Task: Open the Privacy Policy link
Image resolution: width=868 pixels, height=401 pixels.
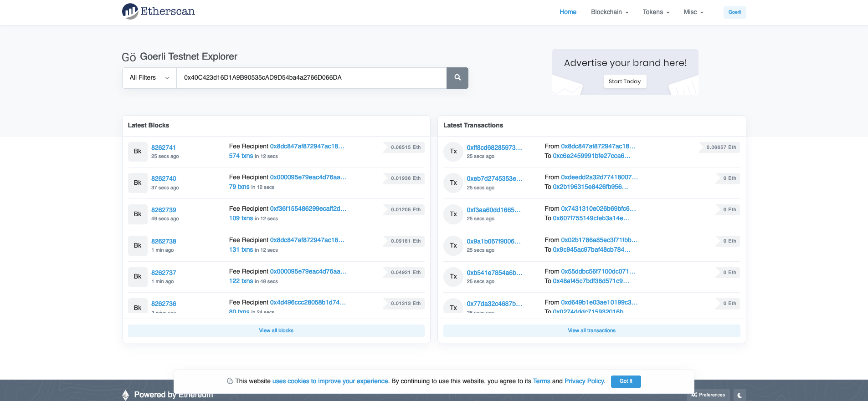Action: pyautogui.click(x=584, y=381)
